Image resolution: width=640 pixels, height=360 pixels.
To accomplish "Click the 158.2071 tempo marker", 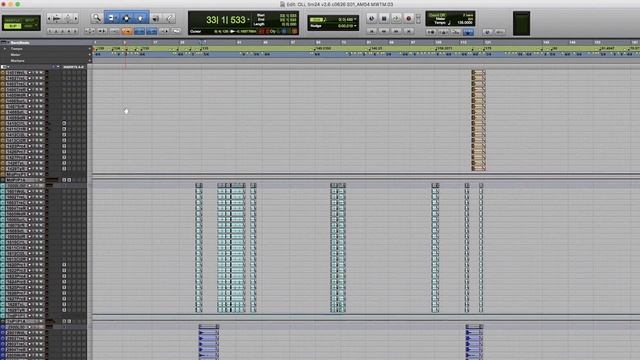I will pyautogui.click(x=443, y=48).
